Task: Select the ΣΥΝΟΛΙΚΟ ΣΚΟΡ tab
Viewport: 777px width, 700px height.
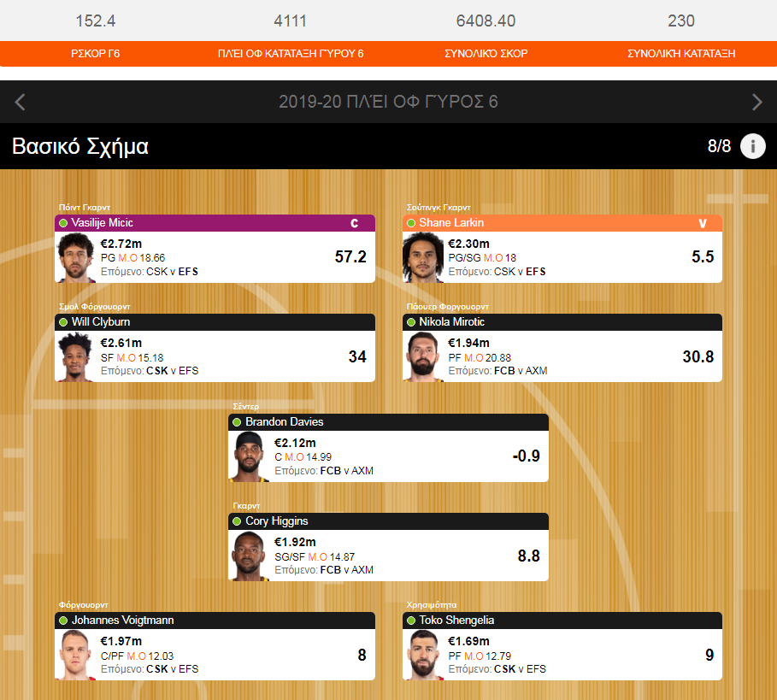Action: (486, 54)
